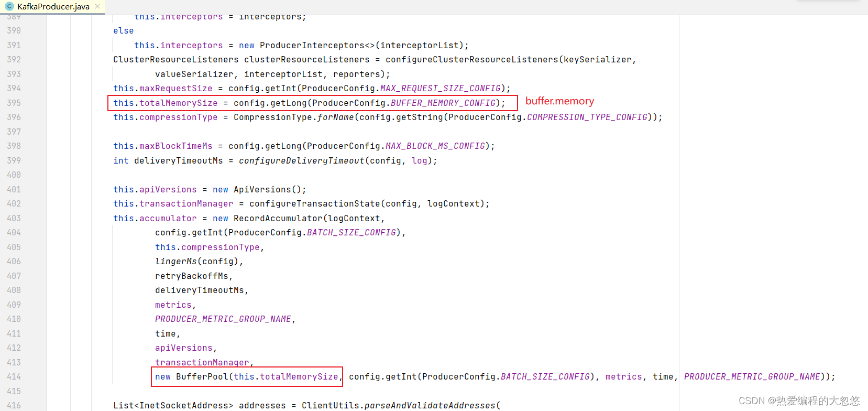The height and width of the screenshot is (411, 868).
Task: Click transactionManager argument on line 413
Action: (x=202, y=362)
